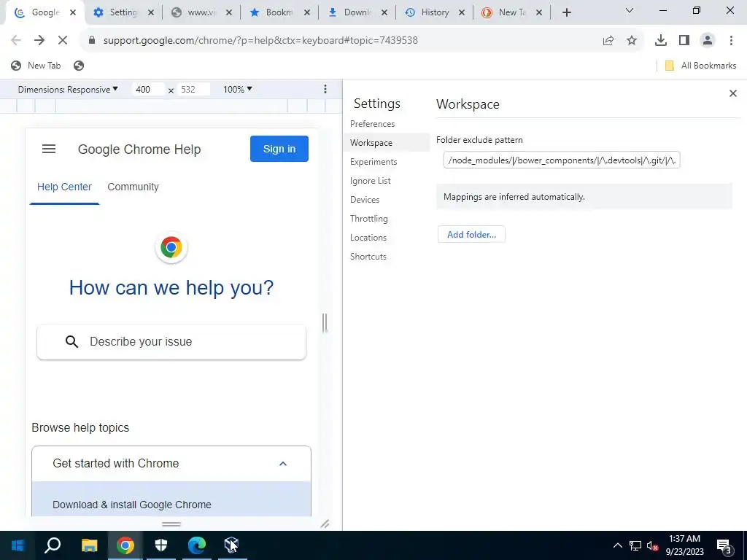Viewport: 747px width, 560px height.
Task: Open device toolbar more options menu
Action: (x=325, y=89)
